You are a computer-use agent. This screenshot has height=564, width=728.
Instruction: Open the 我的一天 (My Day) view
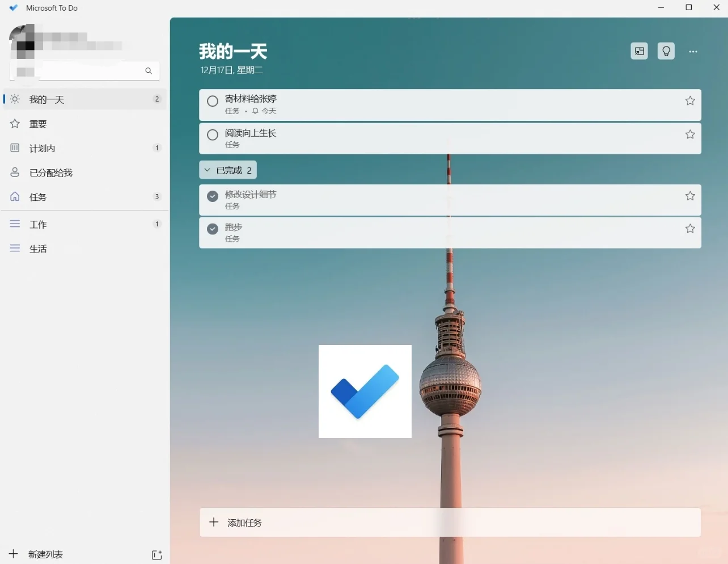tap(46, 99)
